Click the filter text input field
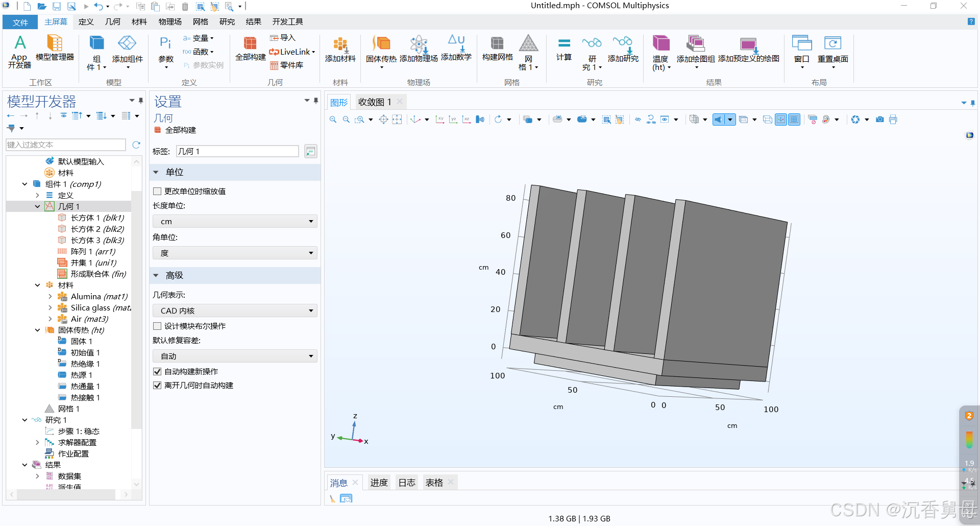 click(x=66, y=145)
